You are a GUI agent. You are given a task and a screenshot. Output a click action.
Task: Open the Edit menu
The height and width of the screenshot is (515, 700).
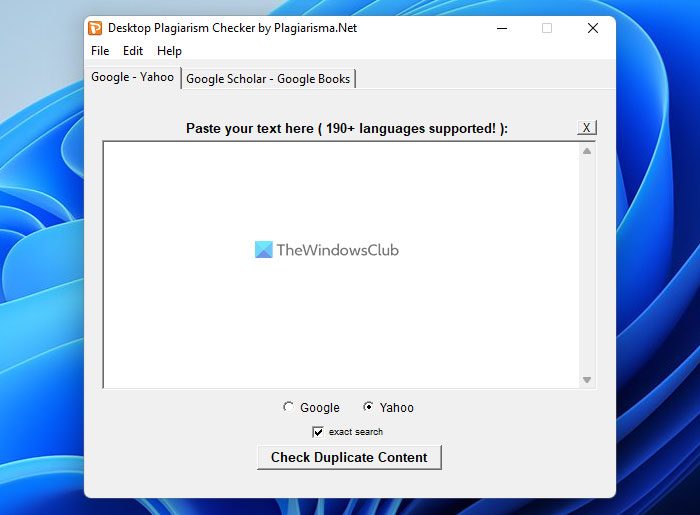(x=133, y=51)
